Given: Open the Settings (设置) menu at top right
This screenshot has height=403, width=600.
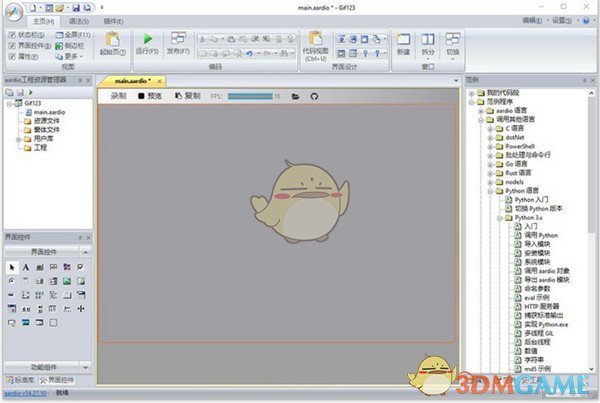Looking at the screenshot, I should (x=562, y=21).
